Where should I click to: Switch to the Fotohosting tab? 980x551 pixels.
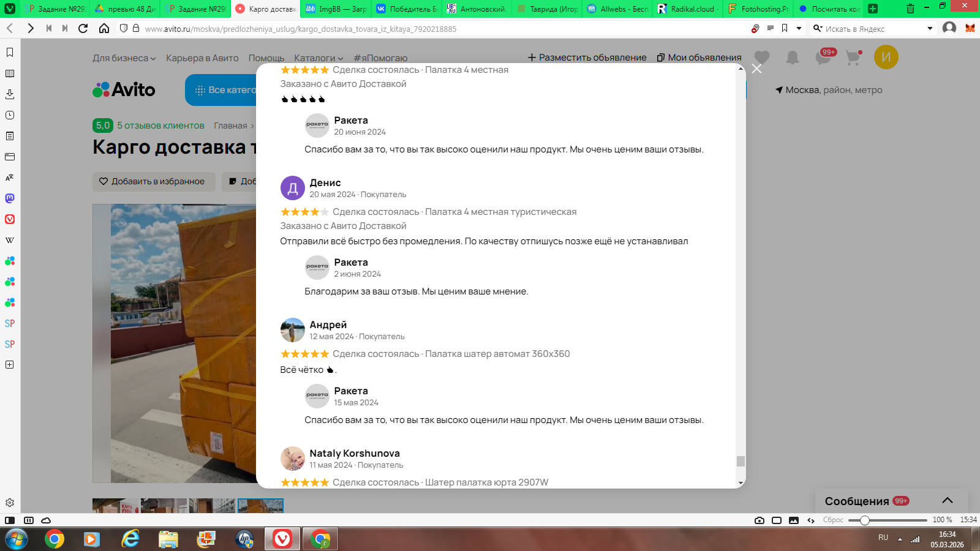(x=759, y=9)
